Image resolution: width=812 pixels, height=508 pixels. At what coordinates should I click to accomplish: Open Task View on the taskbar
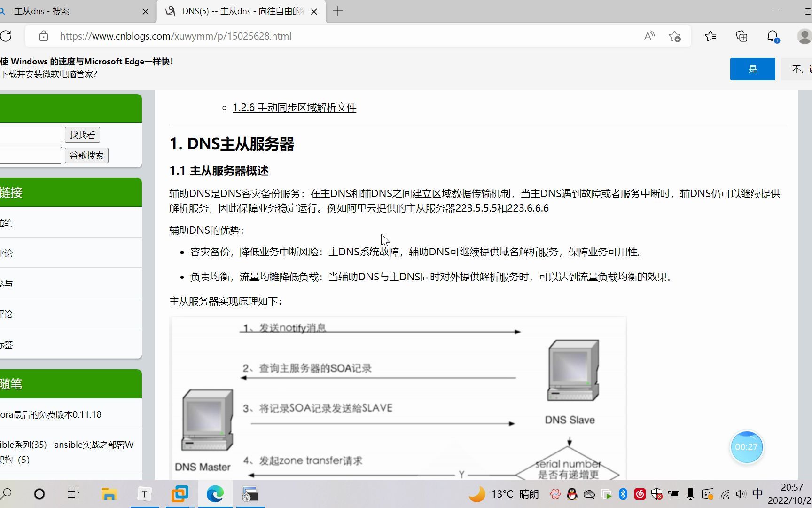click(x=73, y=494)
